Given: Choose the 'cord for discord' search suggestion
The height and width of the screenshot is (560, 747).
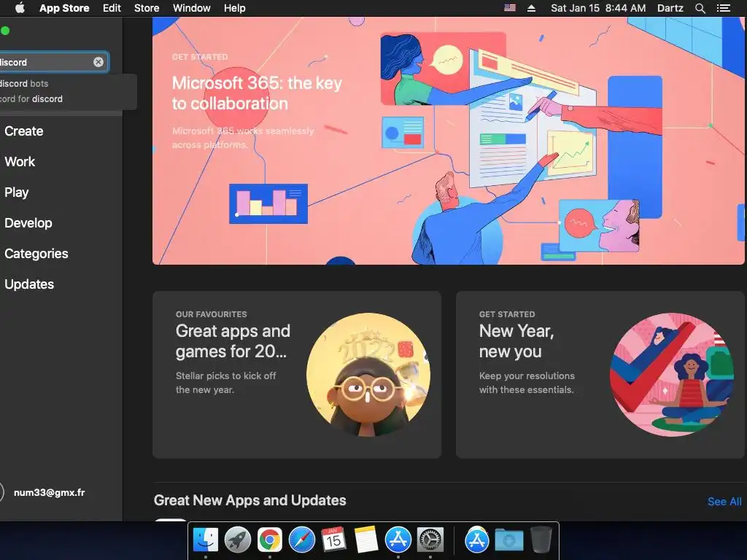Looking at the screenshot, I should [x=31, y=99].
